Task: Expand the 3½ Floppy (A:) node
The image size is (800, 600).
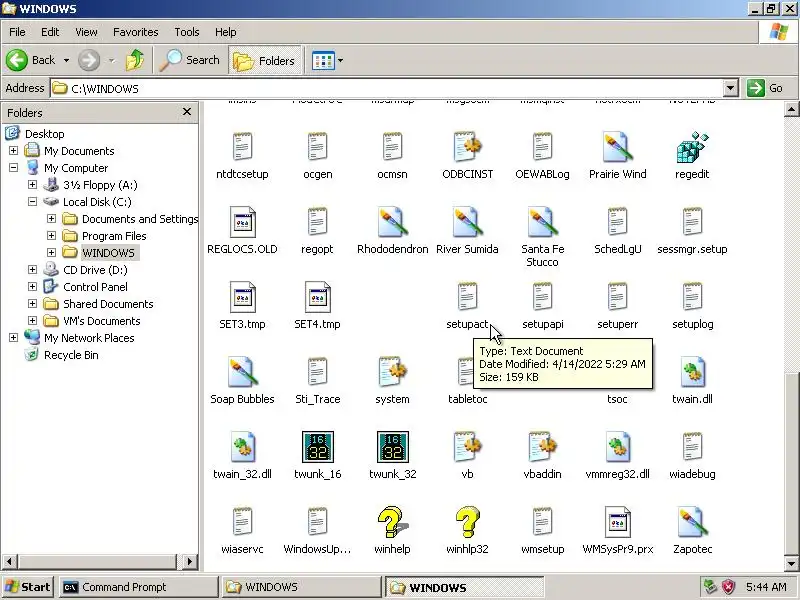Action: [x=32, y=184]
